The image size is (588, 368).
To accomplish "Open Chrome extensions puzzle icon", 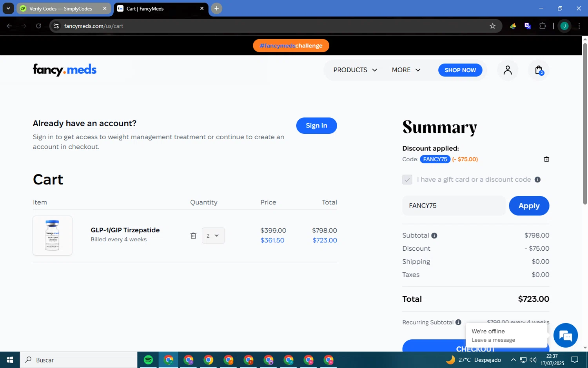I will pos(543,26).
